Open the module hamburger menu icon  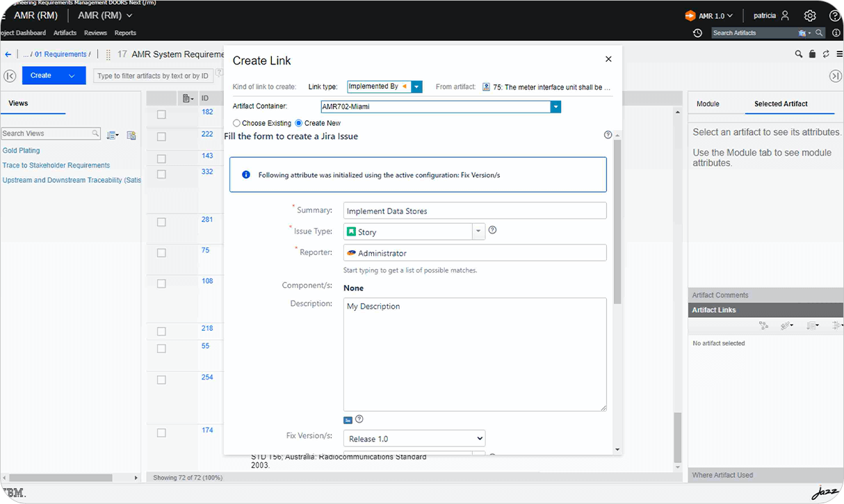click(x=839, y=54)
